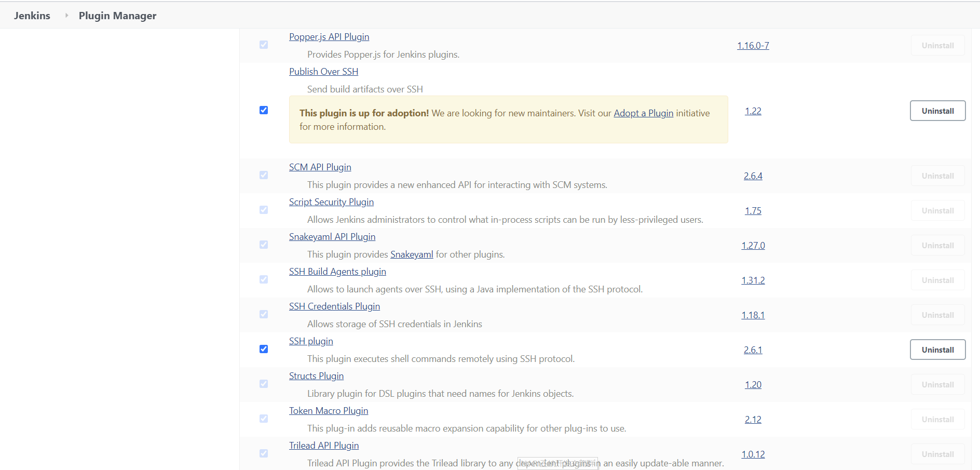Open the Jenkins breadcrumb link
Screen dimensions: 980x470
coord(32,16)
